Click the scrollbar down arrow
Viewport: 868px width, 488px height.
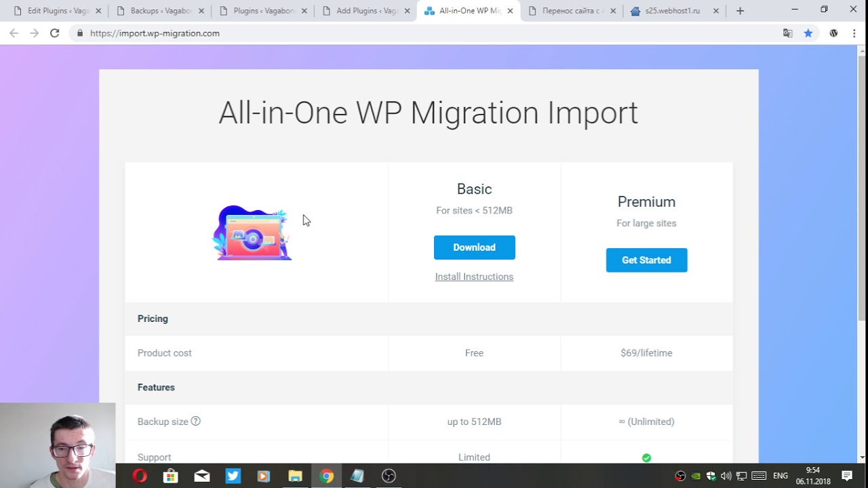(x=863, y=457)
